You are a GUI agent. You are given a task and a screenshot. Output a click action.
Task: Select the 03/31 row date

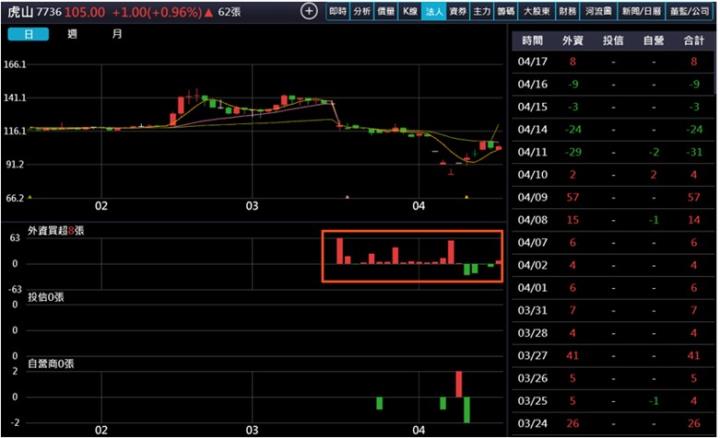(x=533, y=310)
